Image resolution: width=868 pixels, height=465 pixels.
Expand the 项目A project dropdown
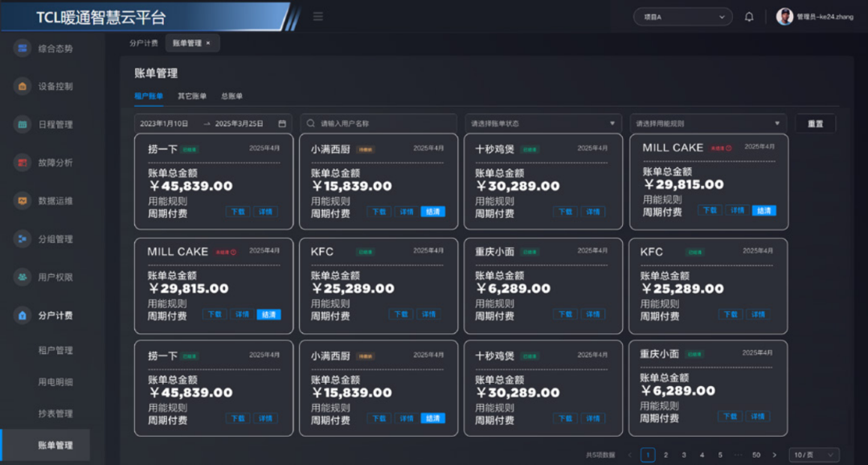point(682,17)
